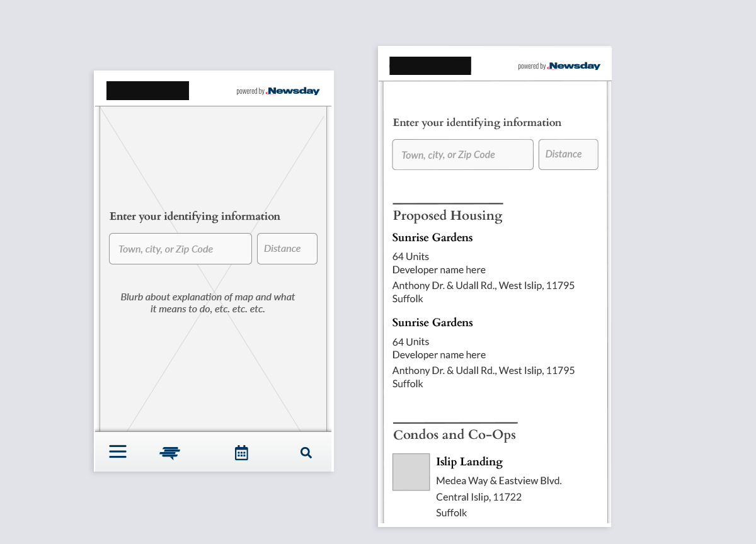
Task: Select the black logo block in right mockup header
Action: coord(430,66)
